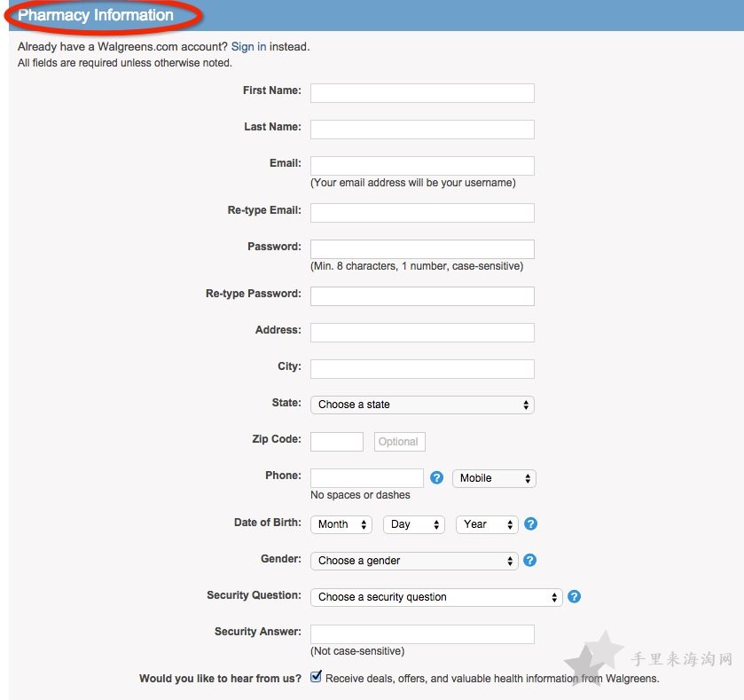This screenshot has height=700, width=744.
Task: Click the Pharmacy Information heading
Action: [96, 15]
